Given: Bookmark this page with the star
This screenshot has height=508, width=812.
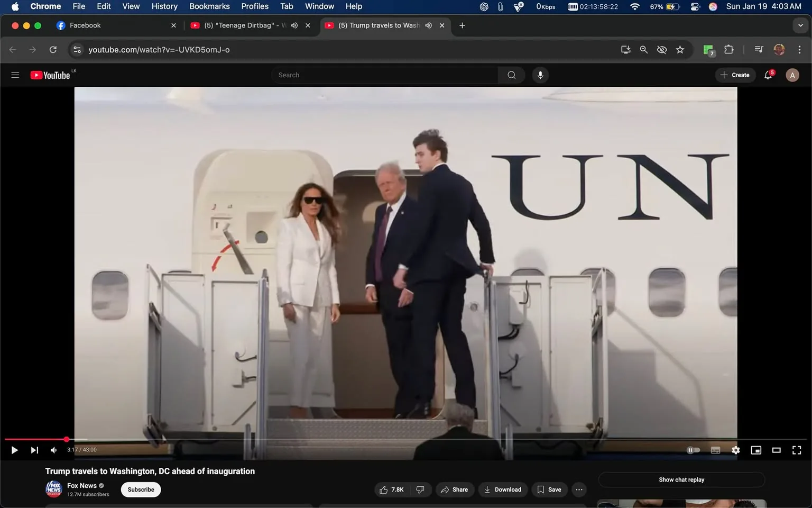Looking at the screenshot, I should click(680, 49).
